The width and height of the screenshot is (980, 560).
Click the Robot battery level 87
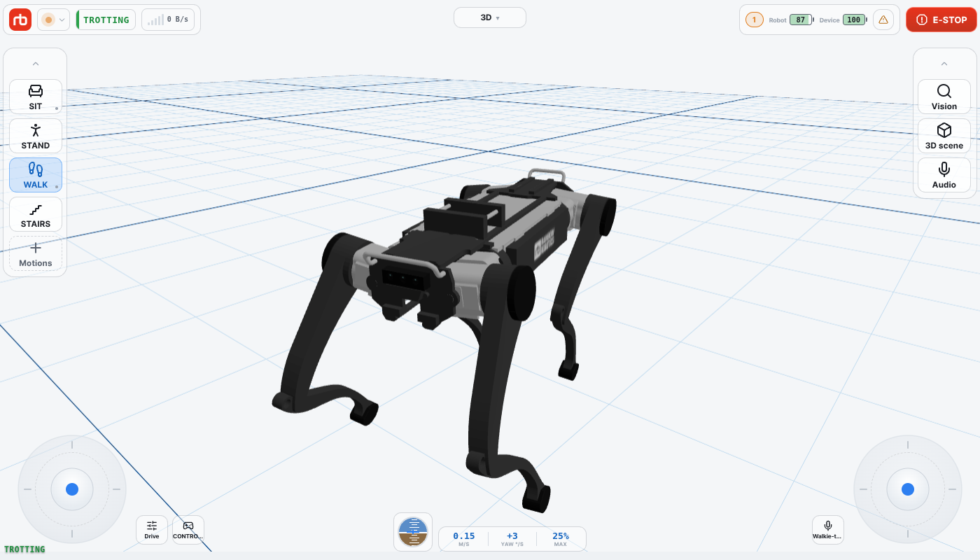click(x=801, y=20)
